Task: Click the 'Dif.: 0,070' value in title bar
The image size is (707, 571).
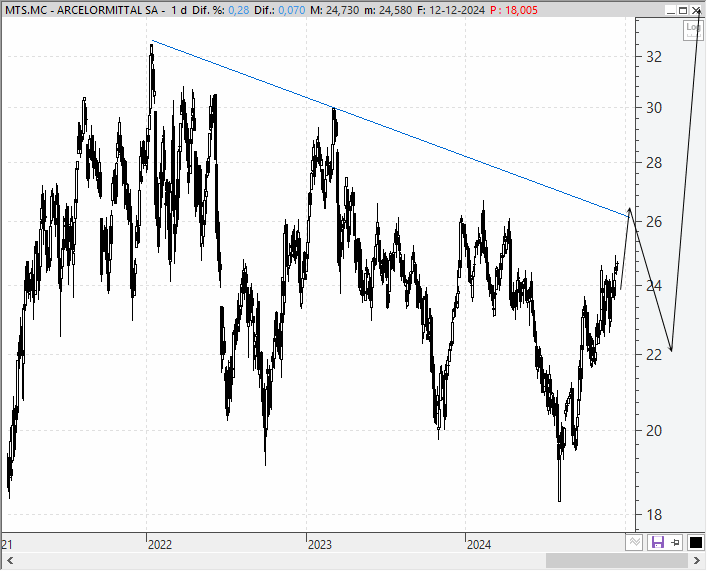Action: pyautogui.click(x=279, y=10)
